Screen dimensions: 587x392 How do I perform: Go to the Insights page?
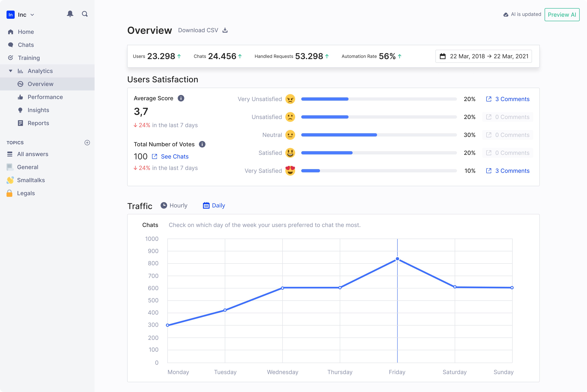pos(38,110)
